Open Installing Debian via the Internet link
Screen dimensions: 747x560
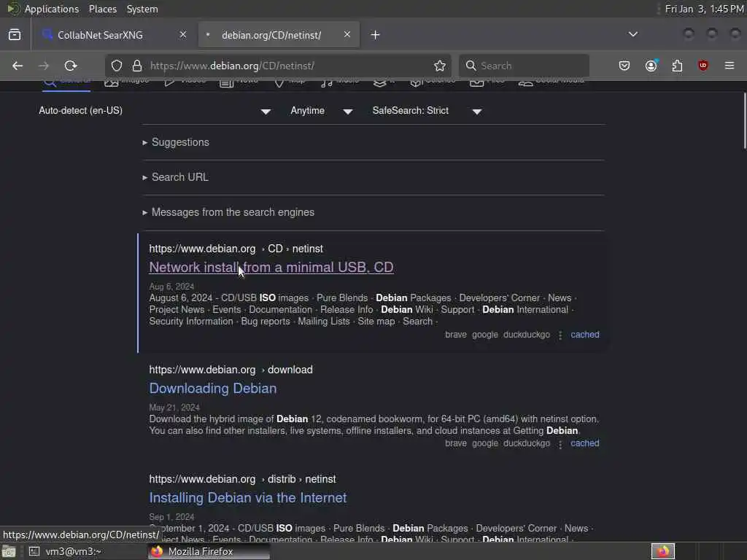coord(248,498)
